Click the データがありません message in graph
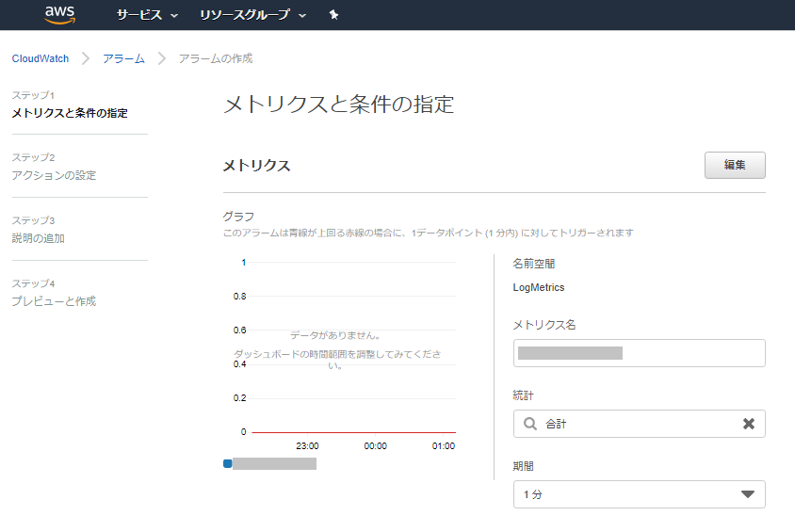This screenshot has width=795, height=532. click(335, 335)
